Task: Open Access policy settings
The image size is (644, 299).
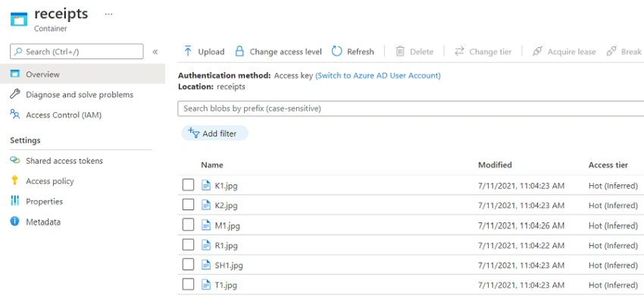Action: tap(50, 181)
